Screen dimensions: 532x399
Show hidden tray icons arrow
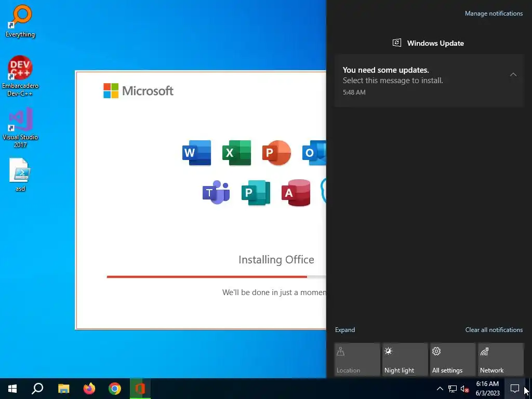tap(440, 389)
